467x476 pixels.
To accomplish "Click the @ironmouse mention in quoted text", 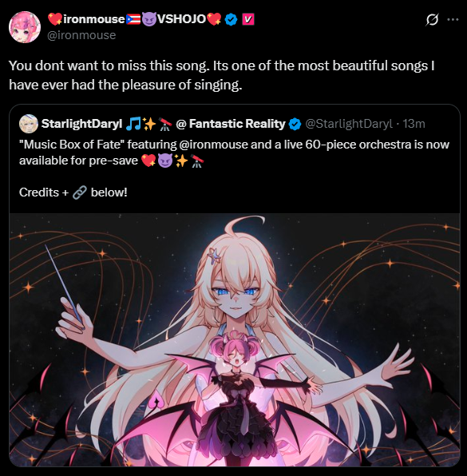I will pos(213,145).
